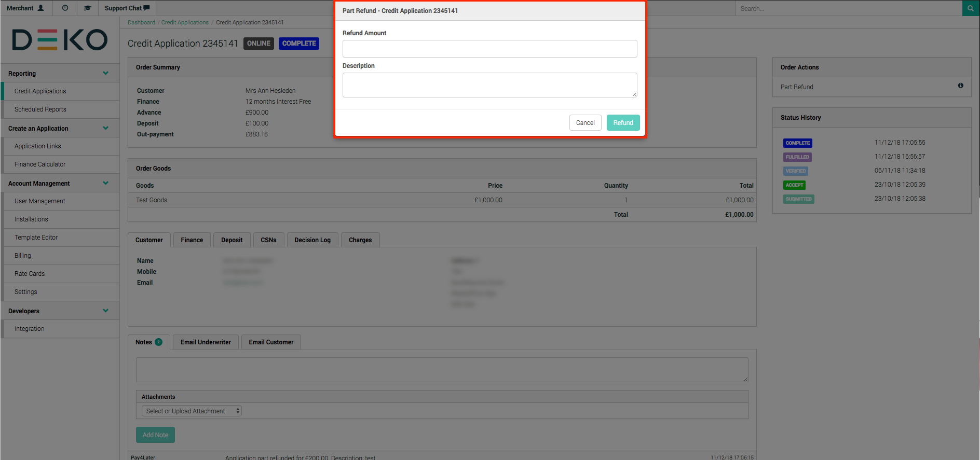
Task: Click Part Refund order action
Action: [x=797, y=87]
